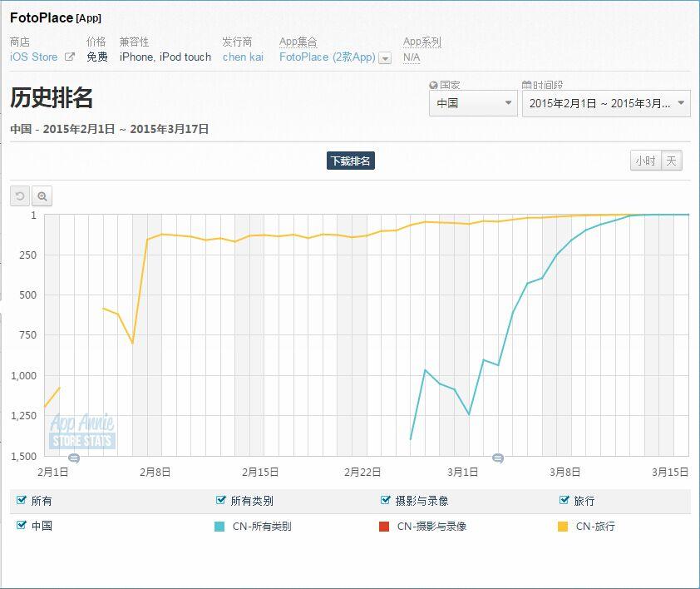Click the 下载排名 button
Image resolution: width=700 pixels, height=589 pixels.
tap(351, 161)
